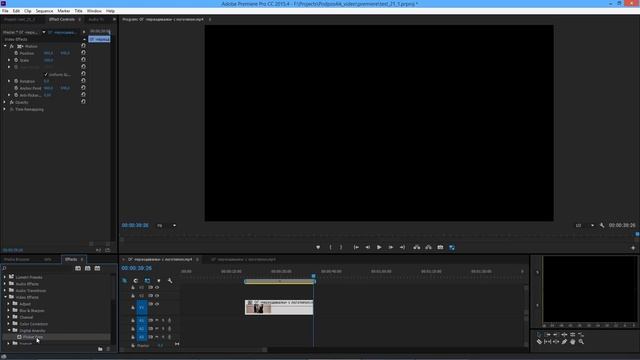Switch to the Media Browser tab
Screen dimensions: 640x360
(x=17, y=260)
